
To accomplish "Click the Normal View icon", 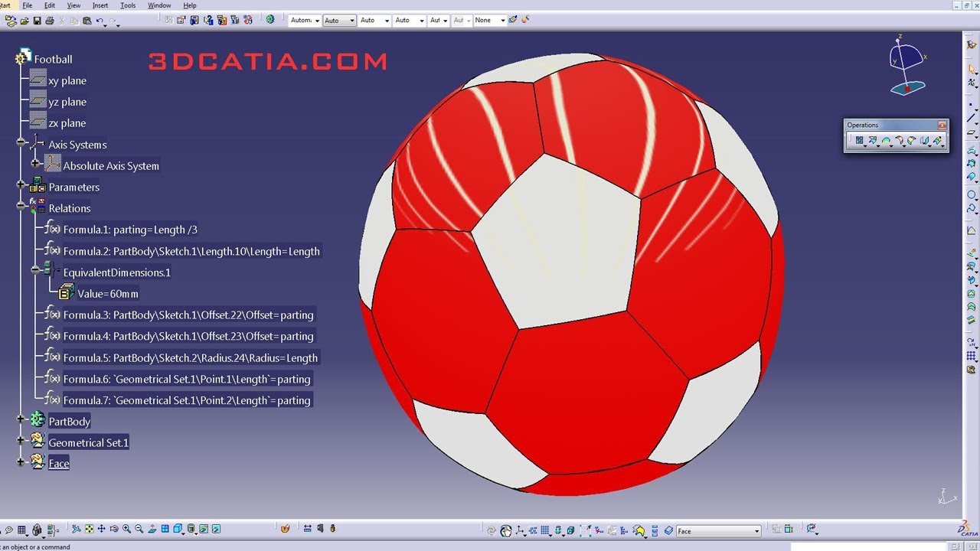I will click(x=152, y=529).
